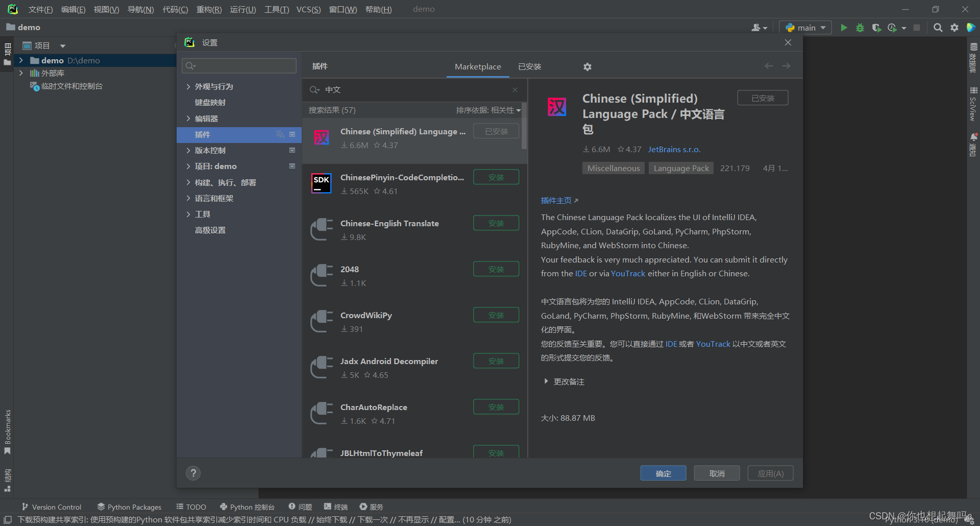Close the settings dialog

point(788,42)
